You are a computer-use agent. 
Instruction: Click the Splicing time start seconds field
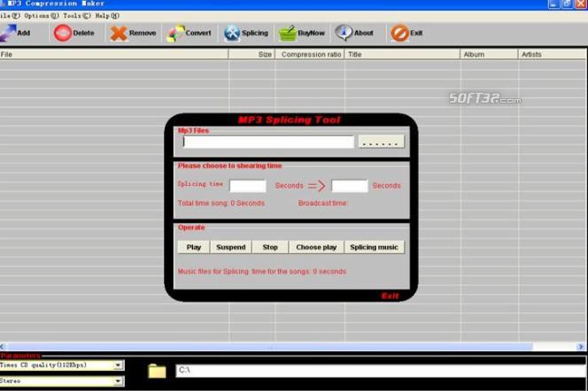pos(248,186)
